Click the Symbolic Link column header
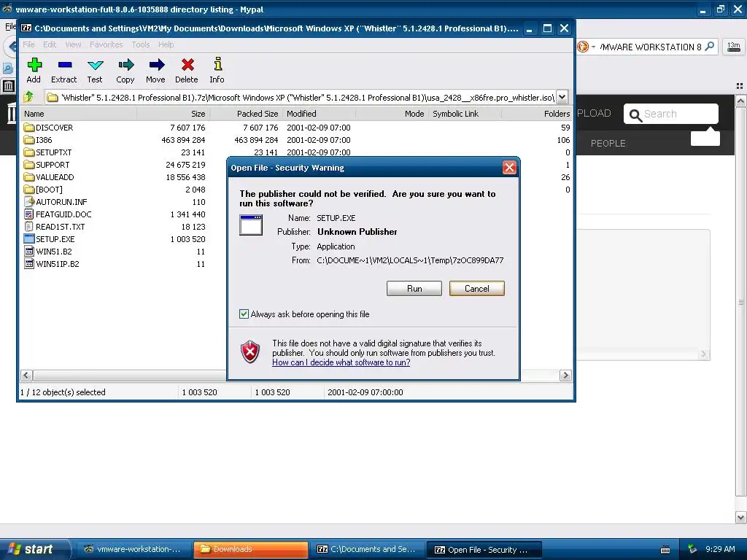Screen dimensions: 747x560 (x=465, y=114)
